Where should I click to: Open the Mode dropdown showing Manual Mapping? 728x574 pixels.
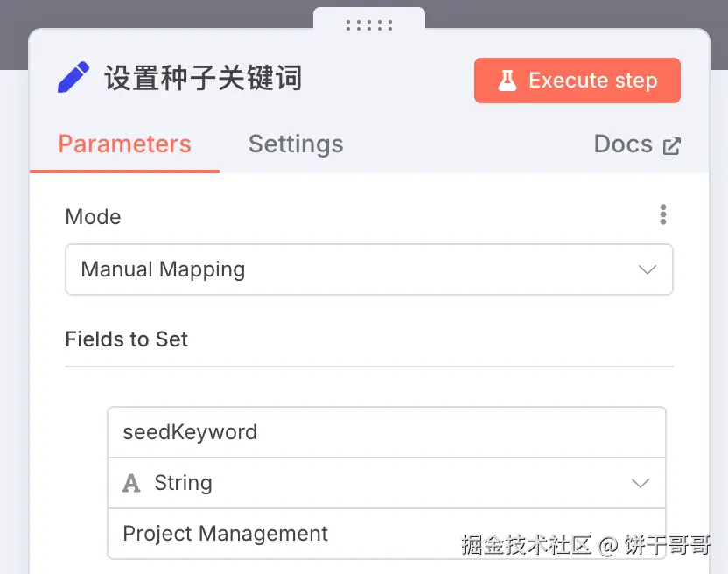[x=369, y=269]
